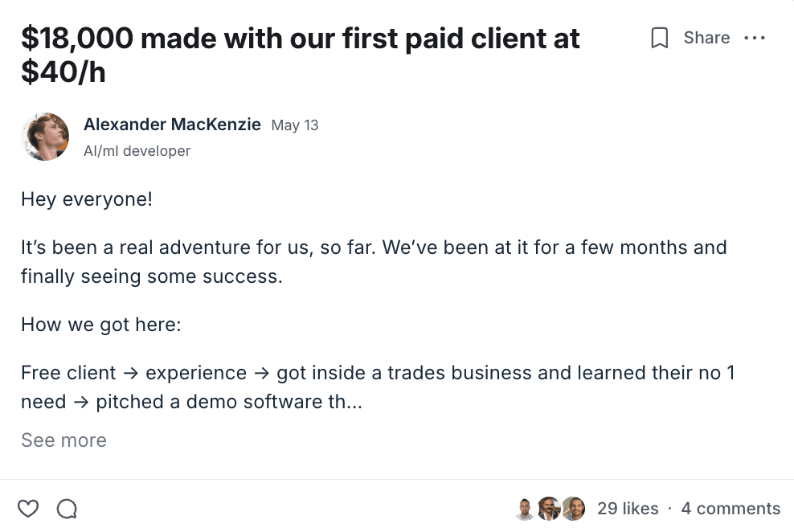Like the post with the heart icon
The width and height of the screenshot is (794, 532).
[x=28, y=508]
